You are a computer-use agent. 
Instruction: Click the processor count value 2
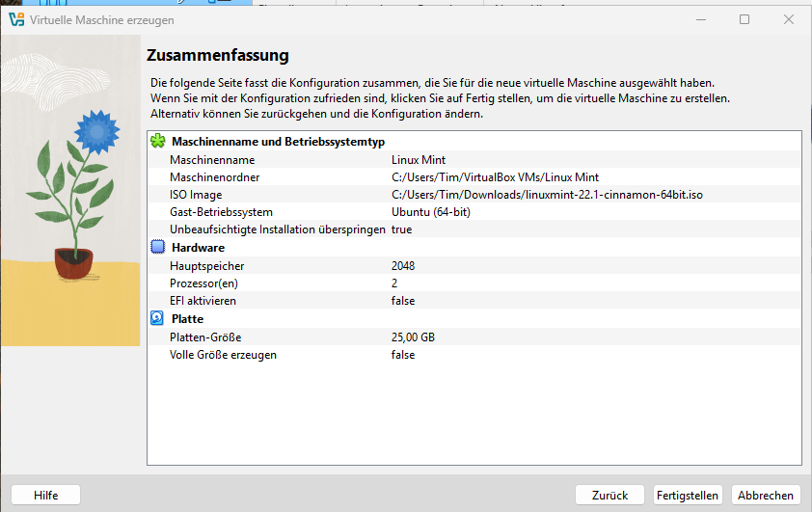(394, 283)
